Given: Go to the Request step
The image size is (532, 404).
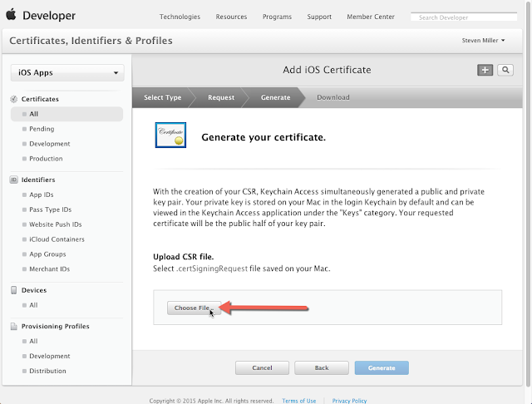Looking at the screenshot, I should pos(221,97).
